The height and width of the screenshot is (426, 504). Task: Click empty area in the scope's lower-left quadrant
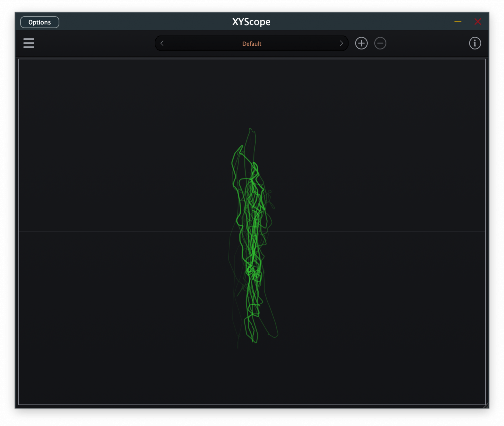click(x=123, y=320)
